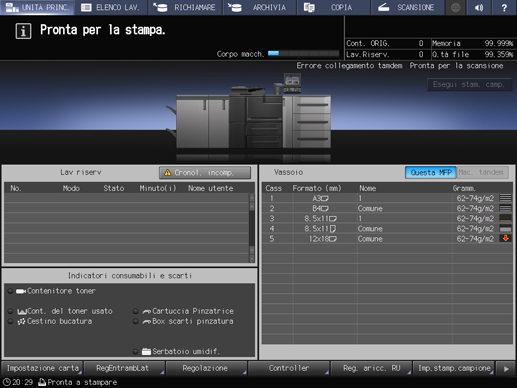Image resolution: width=517 pixels, height=388 pixels.
Task: Click the Errore collegamento tandem message
Action: (349, 66)
